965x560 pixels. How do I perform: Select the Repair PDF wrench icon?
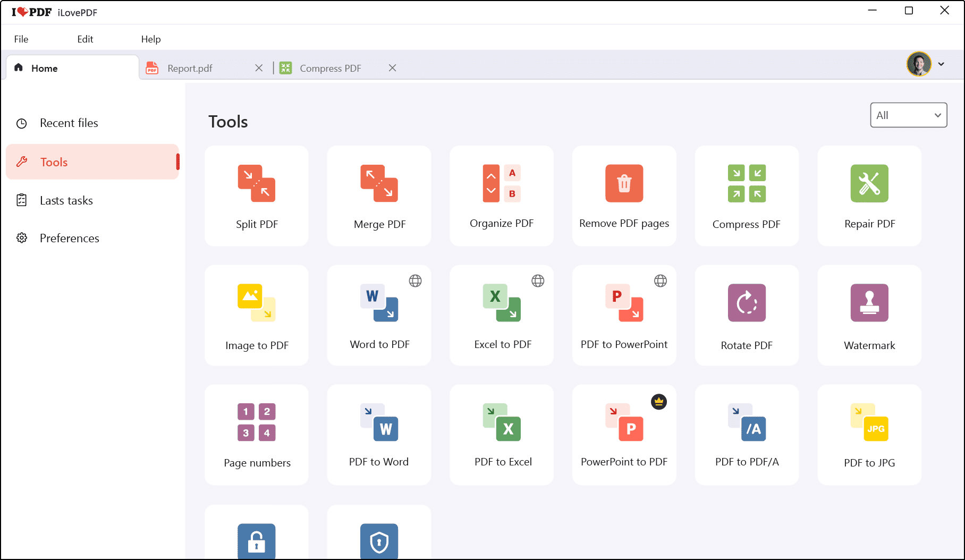click(x=869, y=183)
